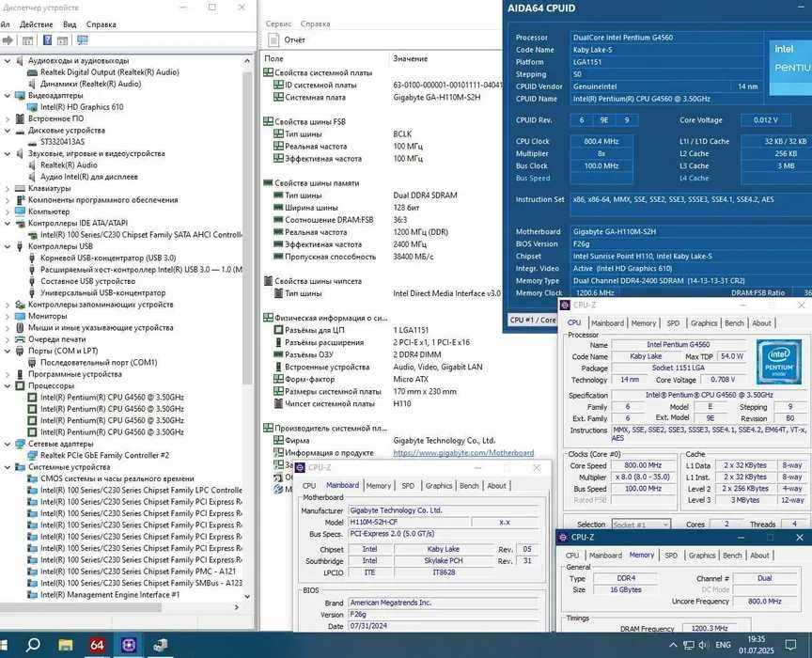Click the Intel Pentium logo in CPU-Z CPU tab
Image resolution: width=812 pixels, height=658 pixels.
(x=778, y=362)
